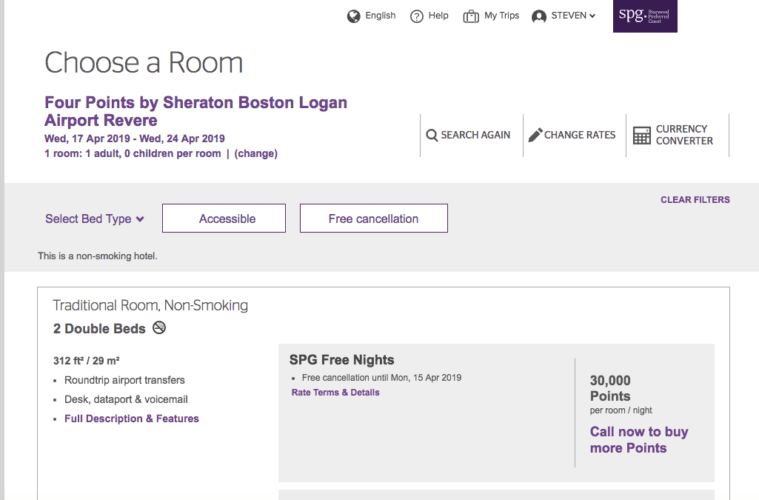759x500 pixels.
Task: Open Full Description & Features link
Action: click(x=132, y=419)
